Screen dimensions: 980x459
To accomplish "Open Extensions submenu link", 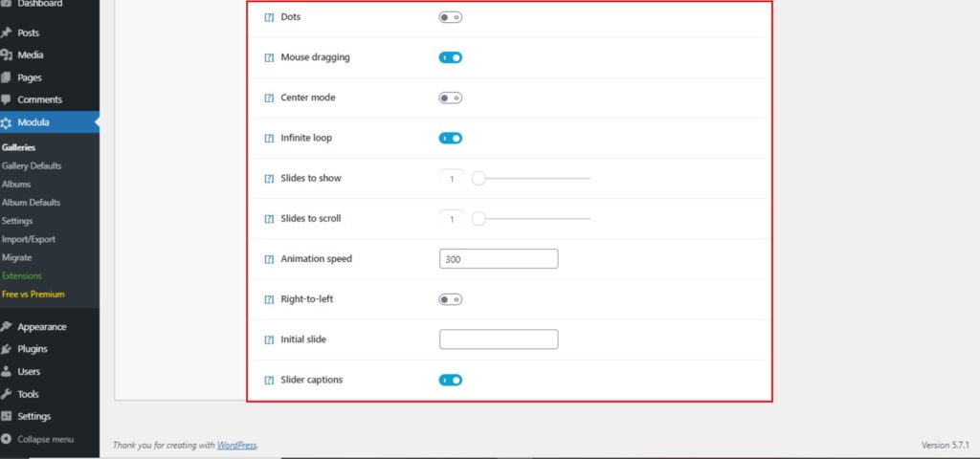I will tap(21, 275).
